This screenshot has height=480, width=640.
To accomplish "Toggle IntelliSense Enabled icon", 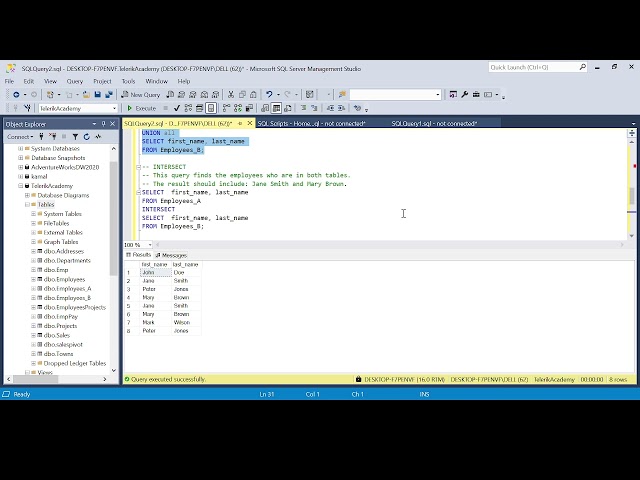I will (211, 108).
